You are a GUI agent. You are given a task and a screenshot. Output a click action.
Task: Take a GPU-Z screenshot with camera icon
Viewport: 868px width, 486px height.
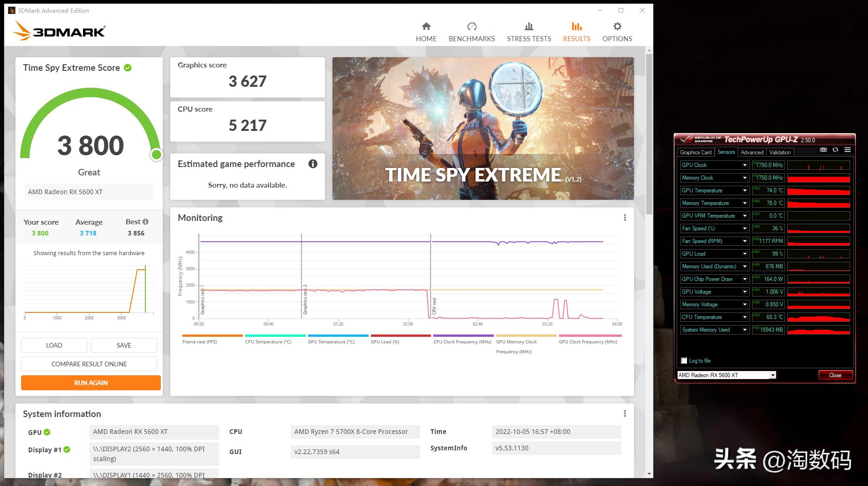823,150
